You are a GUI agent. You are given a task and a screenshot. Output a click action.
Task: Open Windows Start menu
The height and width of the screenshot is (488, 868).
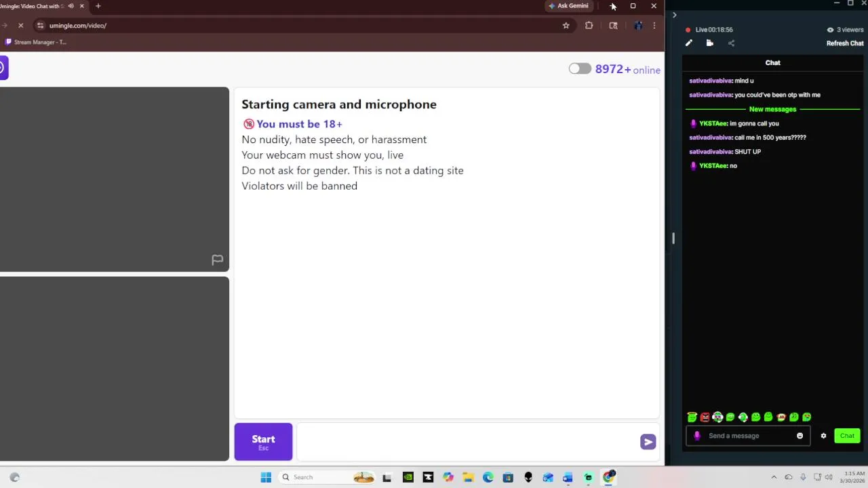pos(266,477)
